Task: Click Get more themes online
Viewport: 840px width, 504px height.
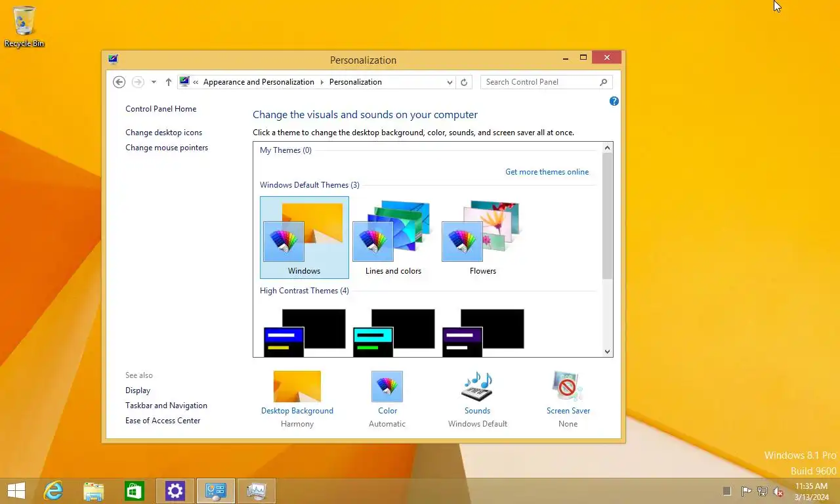Action: click(x=547, y=172)
